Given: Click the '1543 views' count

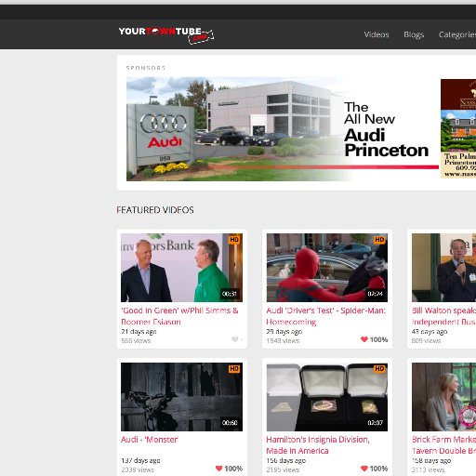Looking at the screenshot, I should point(283,341).
